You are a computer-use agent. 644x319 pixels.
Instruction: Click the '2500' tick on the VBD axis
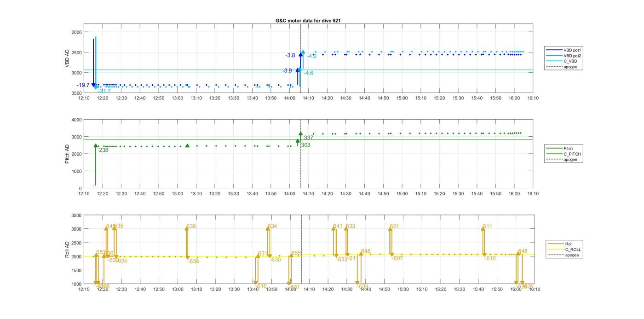click(76, 52)
